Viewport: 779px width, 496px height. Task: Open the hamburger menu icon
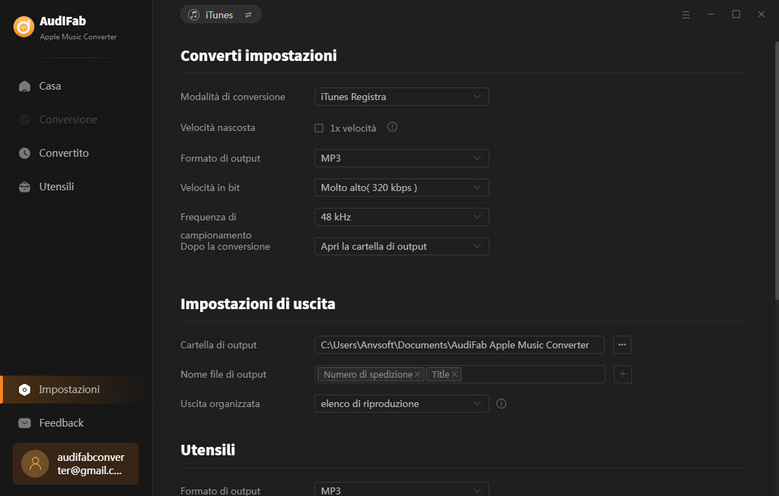(686, 15)
